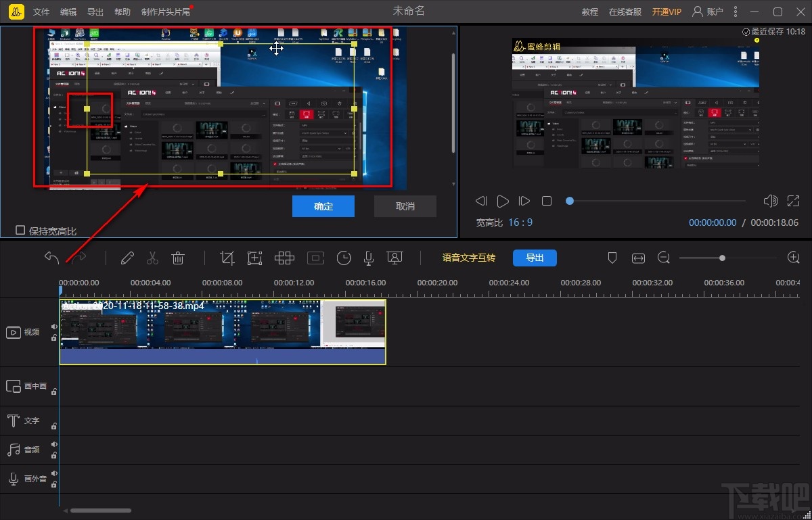Zoom out the timeline with the minus magnifier
Image resolution: width=812 pixels, height=520 pixels.
(x=664, y=258)
